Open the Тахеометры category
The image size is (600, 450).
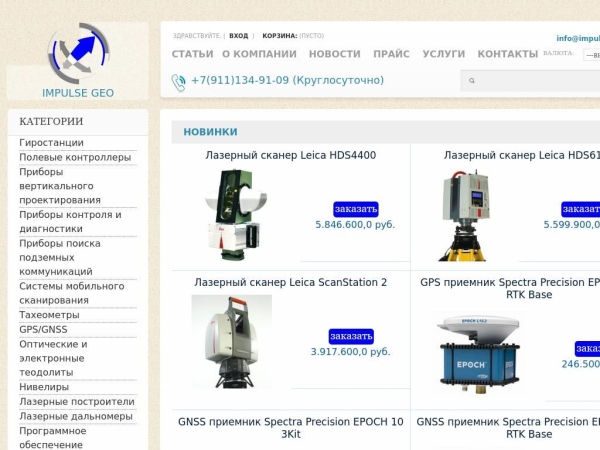point(49,315)
